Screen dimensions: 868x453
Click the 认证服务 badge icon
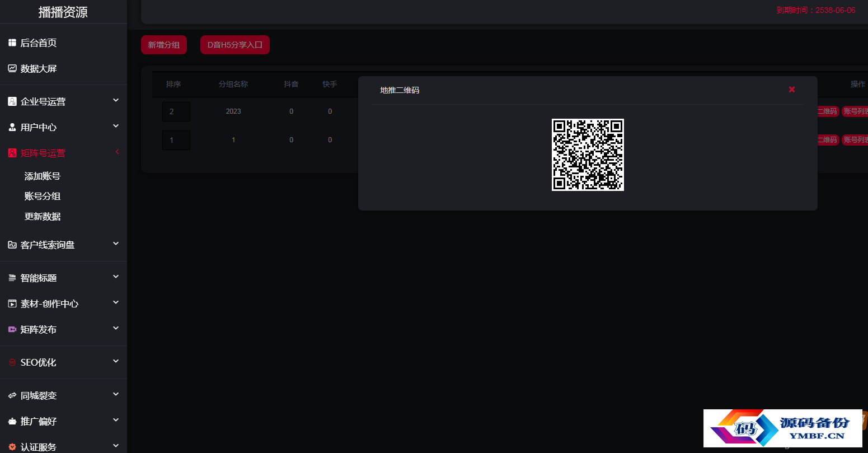point(12,447)
